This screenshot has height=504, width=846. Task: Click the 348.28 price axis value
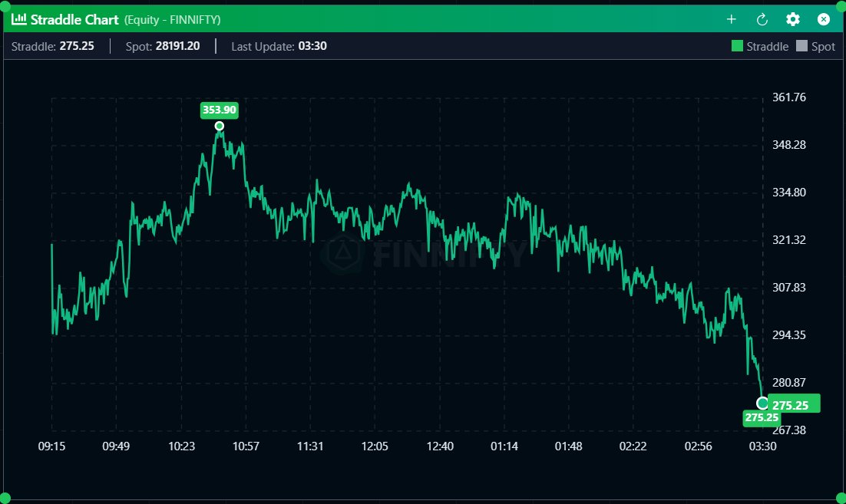[x=789, y=145]
